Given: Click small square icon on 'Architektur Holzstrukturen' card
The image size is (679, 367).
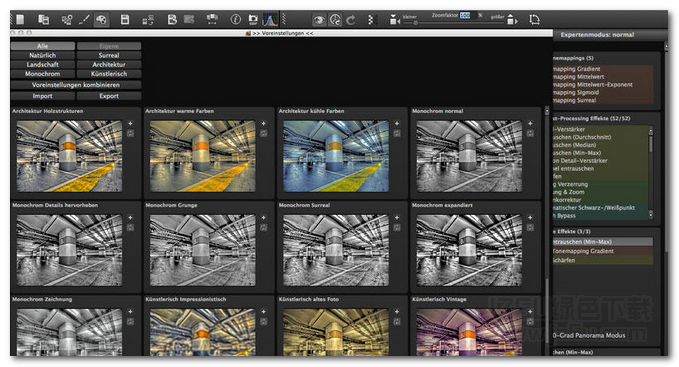Looking at the screenshot, I should [130, 134].
